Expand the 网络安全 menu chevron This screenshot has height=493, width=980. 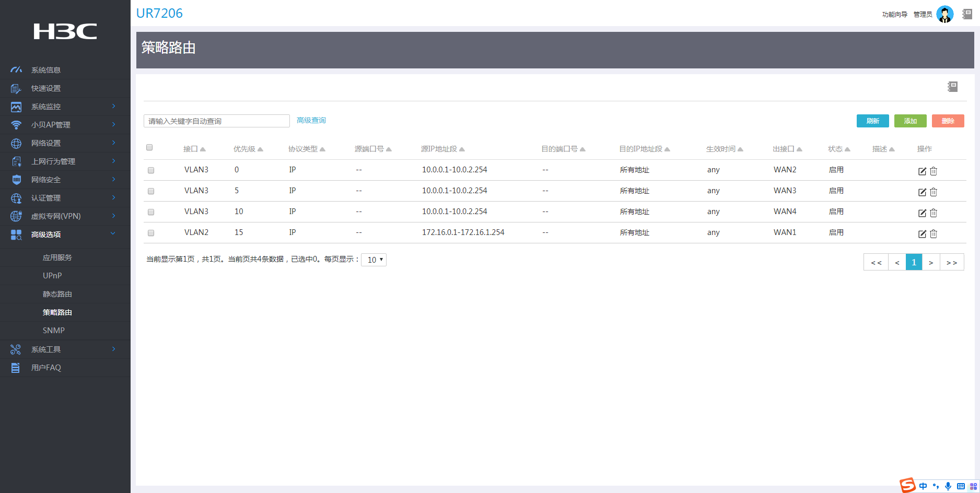113,179
